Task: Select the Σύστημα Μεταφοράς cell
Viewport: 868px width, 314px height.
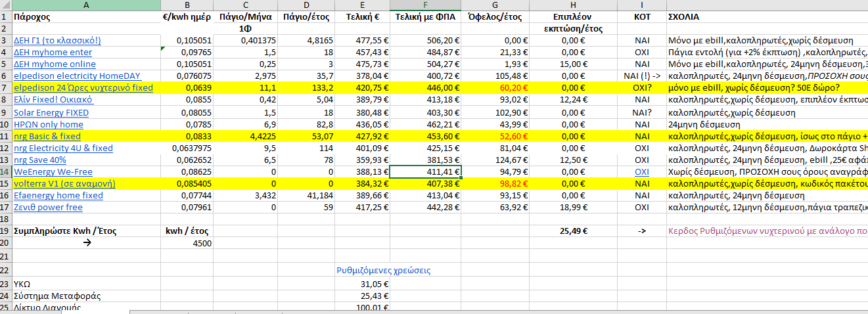Action: click(86, 296)
